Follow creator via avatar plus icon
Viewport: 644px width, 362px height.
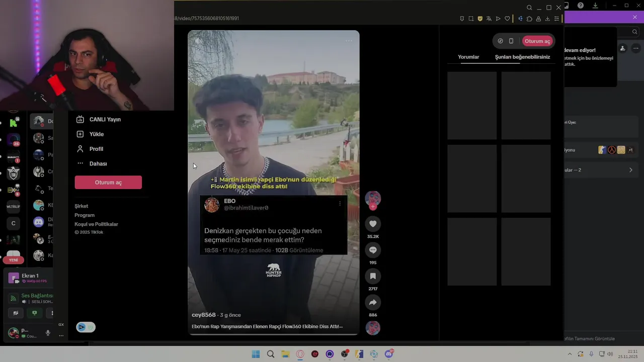373,207
